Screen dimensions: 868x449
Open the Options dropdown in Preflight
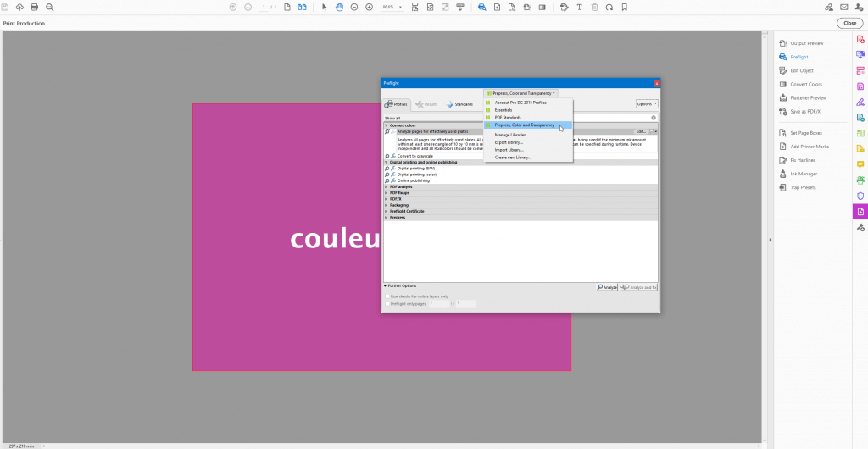click(x=647, y=104)
